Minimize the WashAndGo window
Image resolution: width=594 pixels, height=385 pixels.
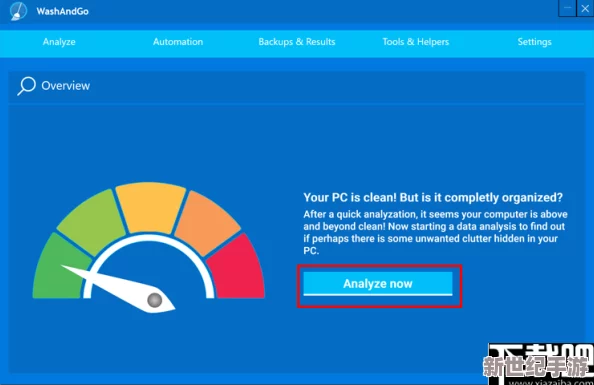tap(567, 8)
